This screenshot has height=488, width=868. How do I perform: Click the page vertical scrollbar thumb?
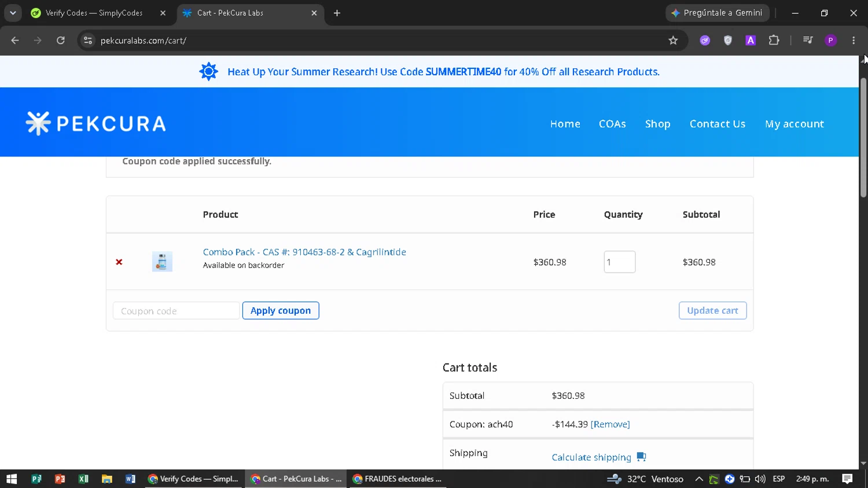click(x=863, y=137)
